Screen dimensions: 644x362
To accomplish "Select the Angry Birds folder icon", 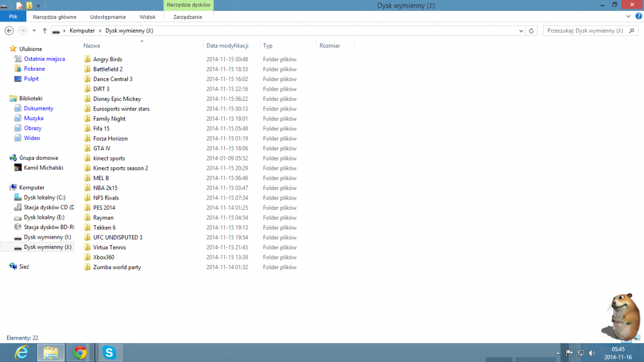I will (87, 59).
